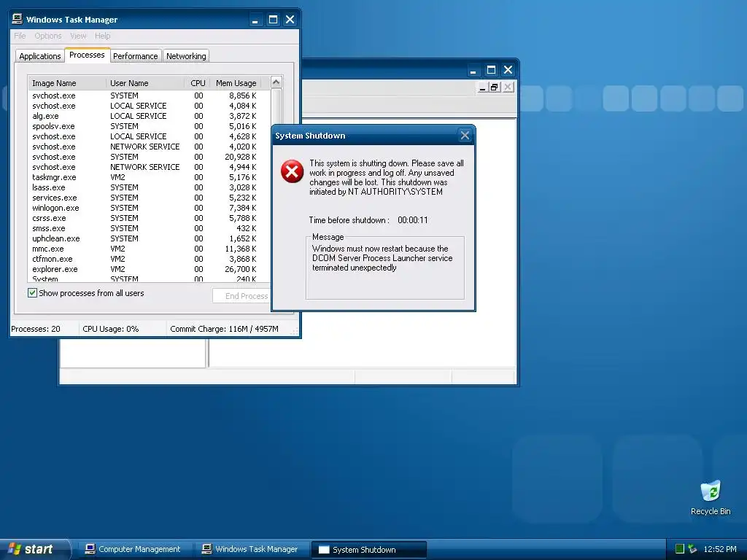747x560 pixels.
Task: Sort processes by Image Name column
Action: (x=66, y=83)
